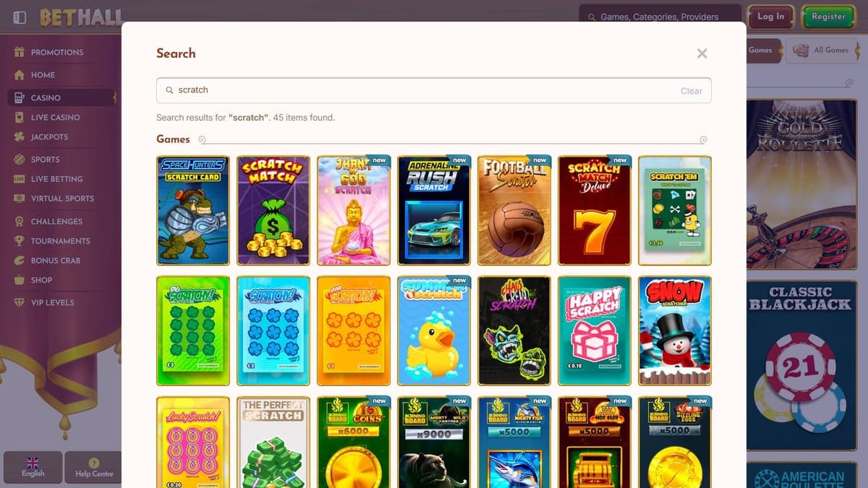Open the Space Hunters Scratch Card game
This screenshot has width=868, height=488.
[x=193, y=210]
